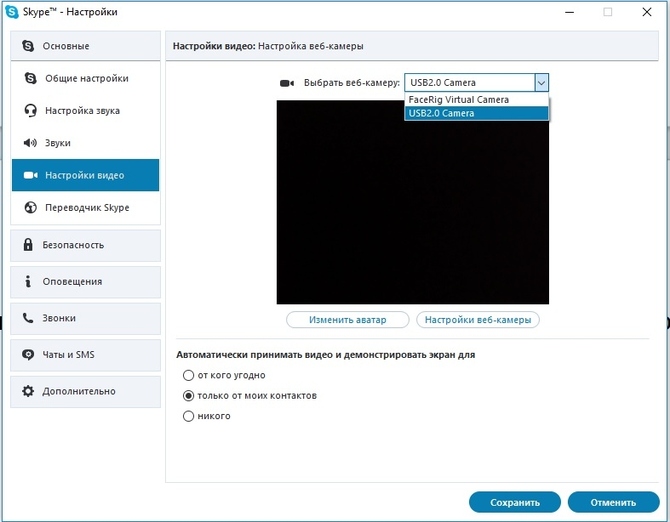Expand the Безопасность section
This screenshot has width=670, height=522.
point(85,245)
